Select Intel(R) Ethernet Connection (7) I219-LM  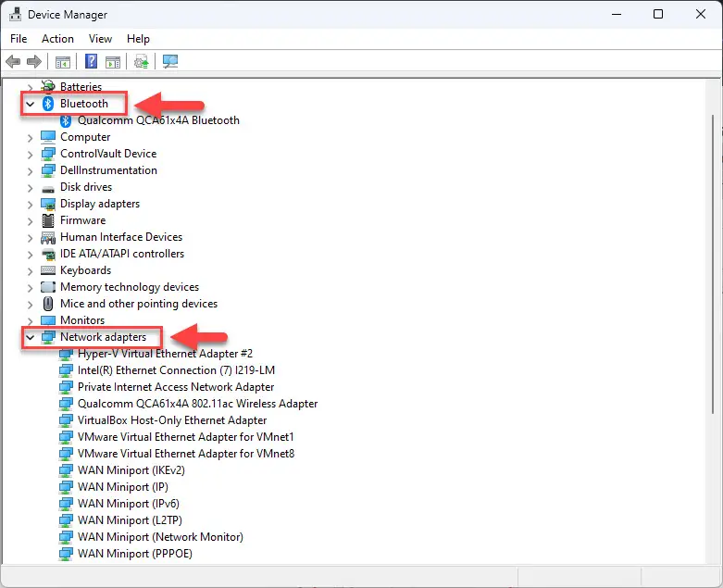(x=176, y=370)
